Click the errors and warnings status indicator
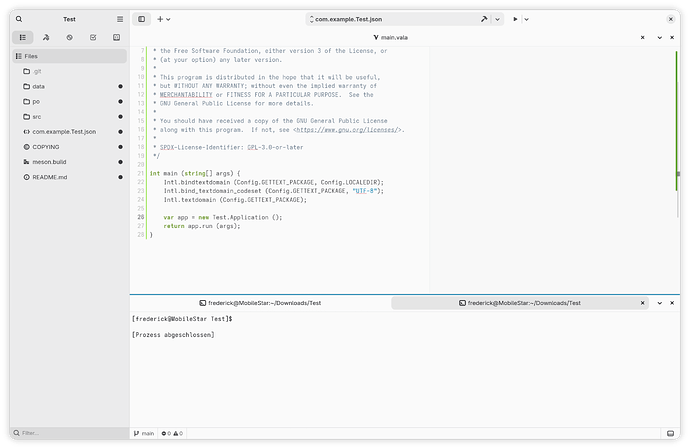Image resolution: width=690 pixels, height=448 pixels. point(174,433)
